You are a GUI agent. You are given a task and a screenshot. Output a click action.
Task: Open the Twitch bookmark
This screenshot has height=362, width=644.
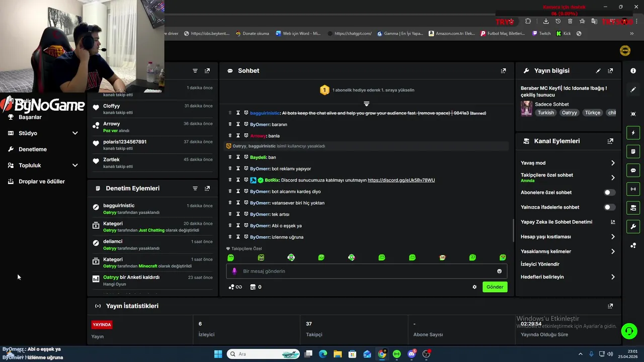pyautogui.click(x=541, y=34)
